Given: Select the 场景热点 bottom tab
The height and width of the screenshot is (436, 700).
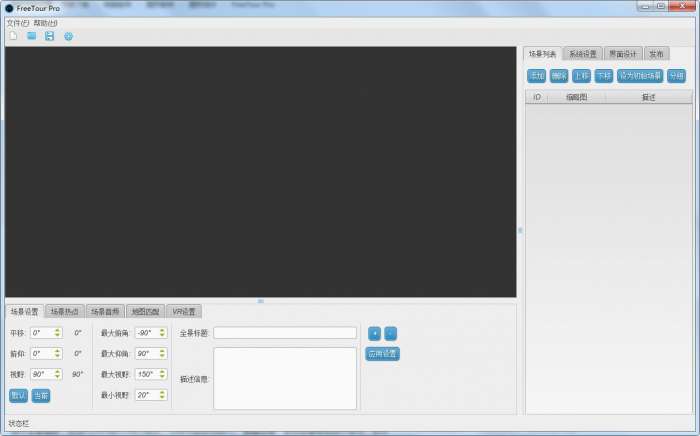Looking at the screenshot, I should pos(65,311).
